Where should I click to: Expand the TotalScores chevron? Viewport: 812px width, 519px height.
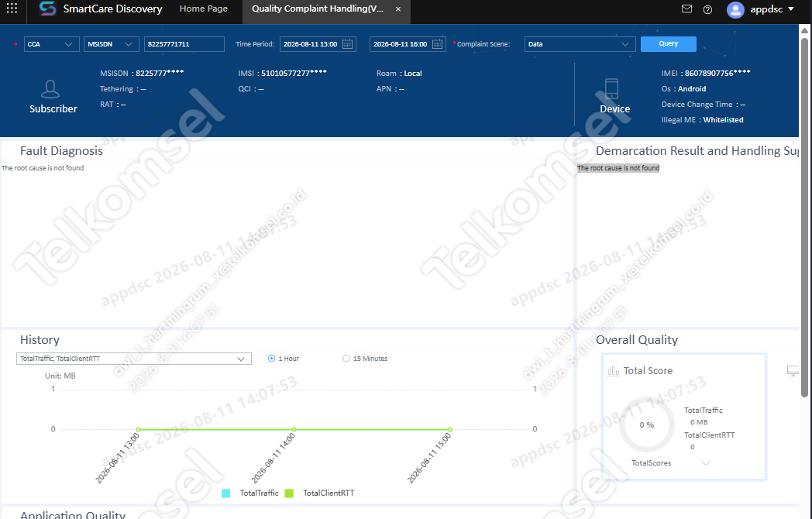coord(705,463)
